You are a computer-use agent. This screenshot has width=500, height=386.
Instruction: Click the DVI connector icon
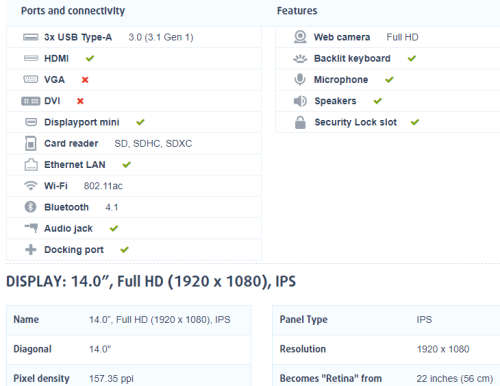coord(31,101)
